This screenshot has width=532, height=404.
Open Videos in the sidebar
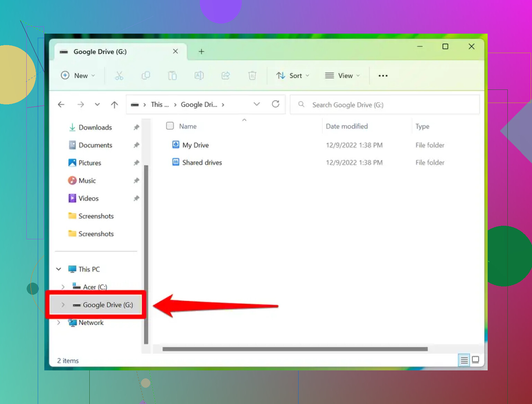click(88, 198)
